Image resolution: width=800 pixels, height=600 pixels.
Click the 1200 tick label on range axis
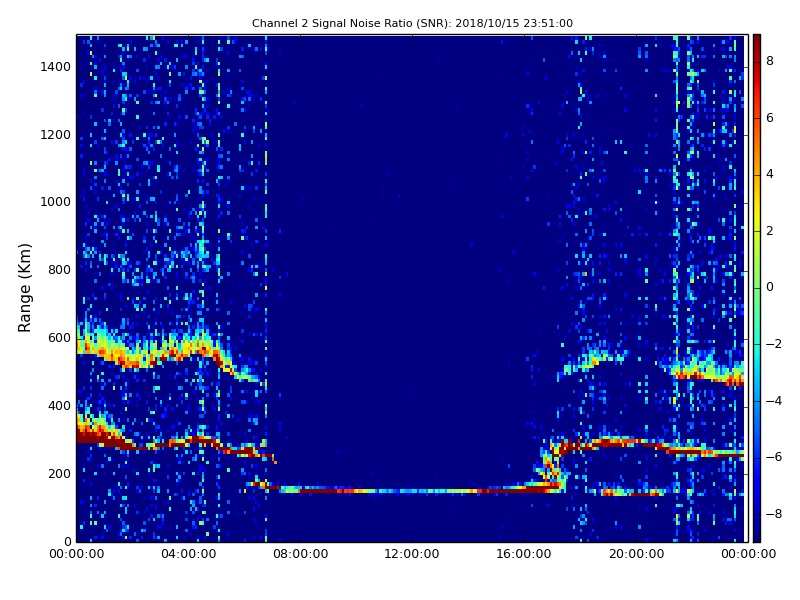coord(56,135)
